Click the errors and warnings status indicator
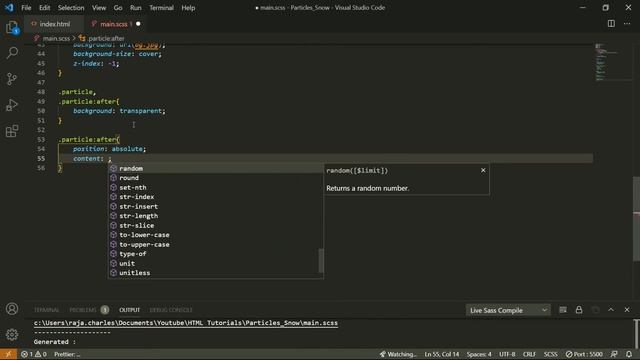 pyautogui.click(x=34, y=354)
